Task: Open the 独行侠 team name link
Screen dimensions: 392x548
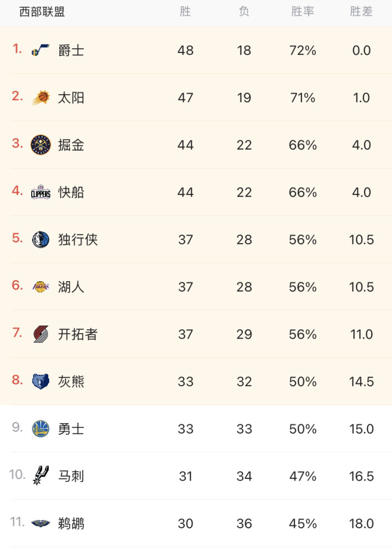Action: [x=78, y=239]
